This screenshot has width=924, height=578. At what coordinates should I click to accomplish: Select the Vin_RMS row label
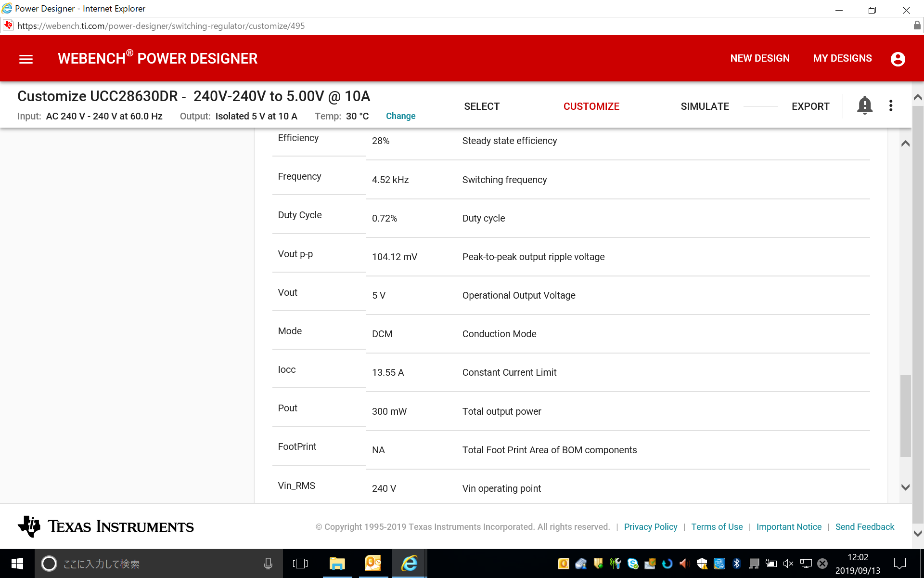point(296,486)
